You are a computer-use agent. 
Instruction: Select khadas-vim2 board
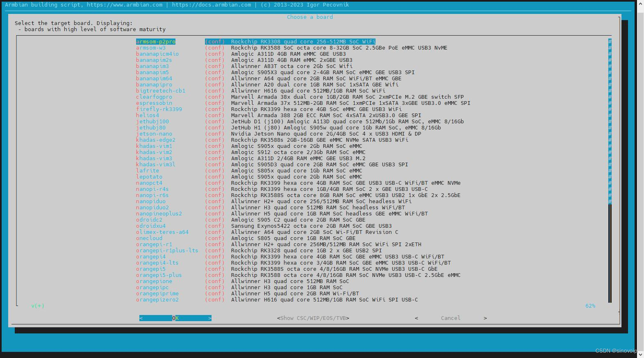pos(251,152)
